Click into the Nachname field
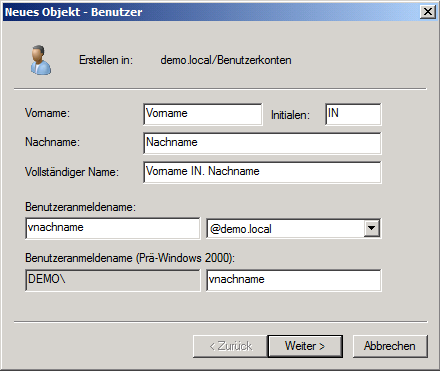The width and height of the screenshot is (440, 371). pyautogui.click(x=262, y=143)
